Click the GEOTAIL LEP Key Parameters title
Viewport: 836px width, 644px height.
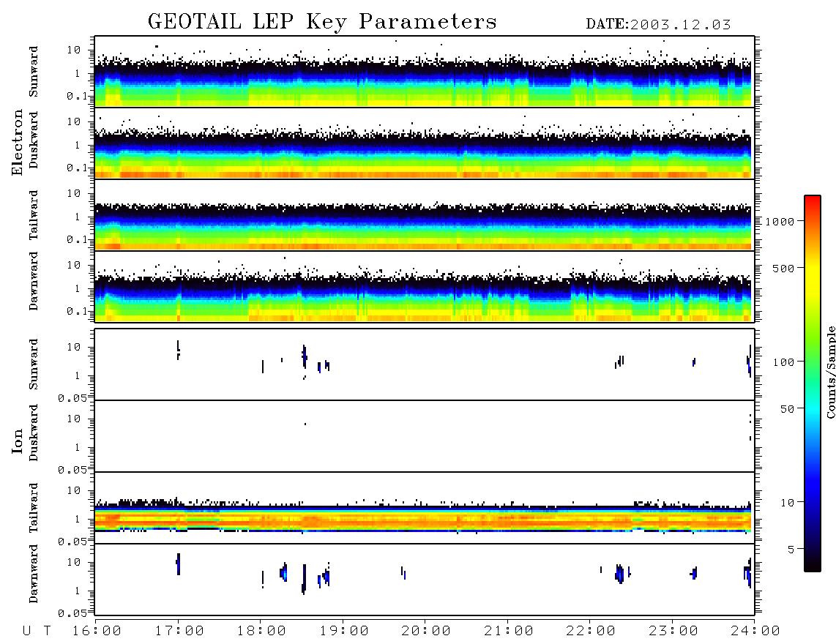coord(322,21)
